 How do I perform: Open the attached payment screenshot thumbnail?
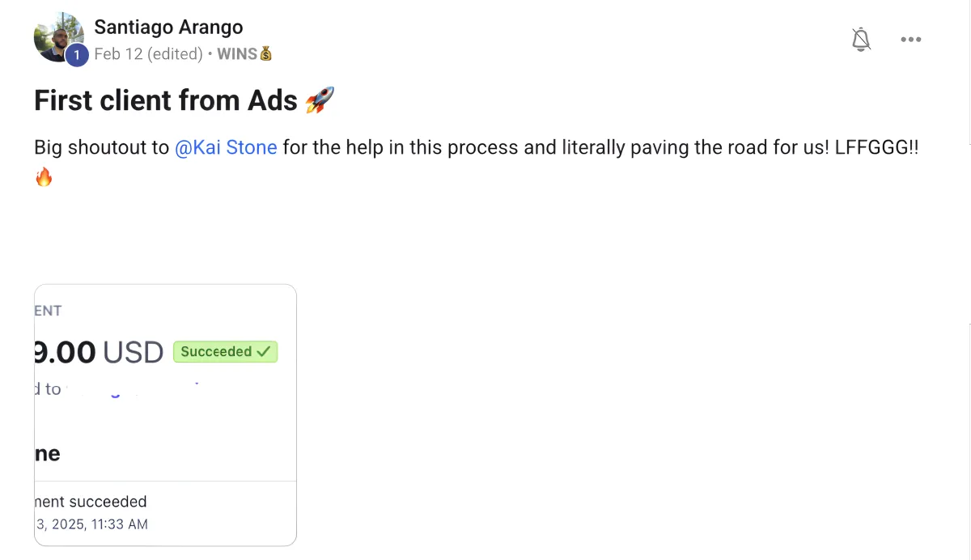pyautogui.click(x=165, y=415)
